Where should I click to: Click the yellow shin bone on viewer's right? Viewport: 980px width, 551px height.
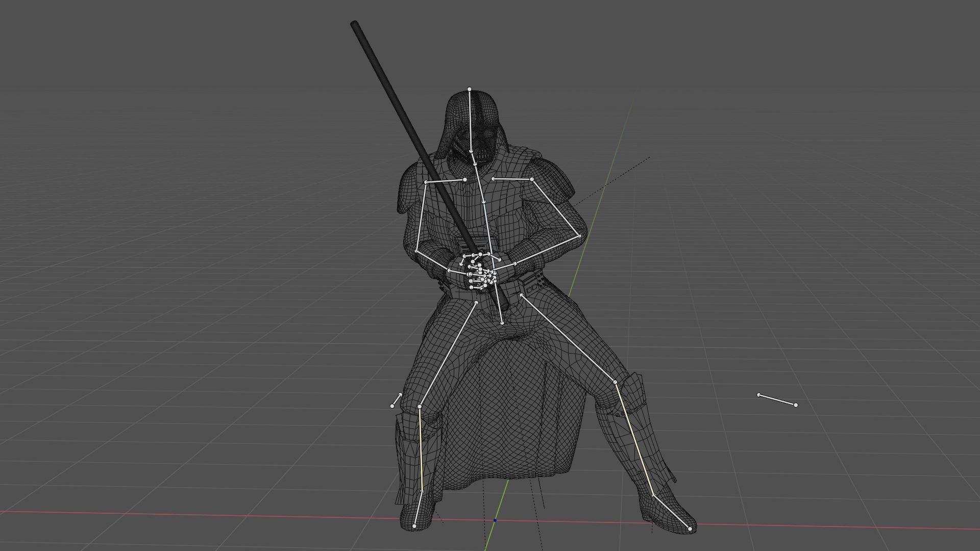tap(634, 439)
